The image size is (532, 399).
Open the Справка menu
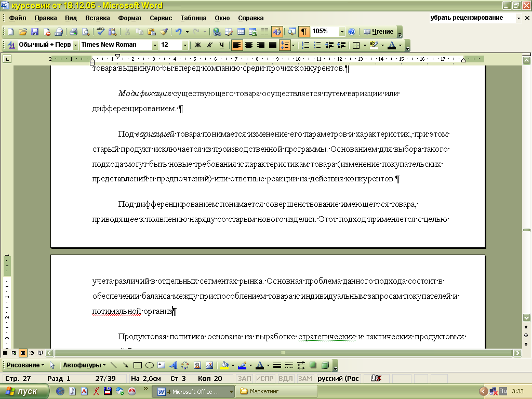click(x=251, y=18)
